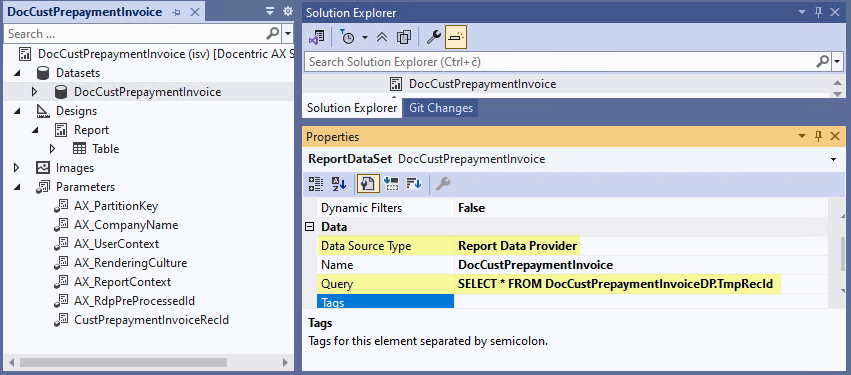The height and width of the screenshot is (375, 851).
Task: Open dropdown arrow next to Pending Changes Filter
Action: coord(365,37)
